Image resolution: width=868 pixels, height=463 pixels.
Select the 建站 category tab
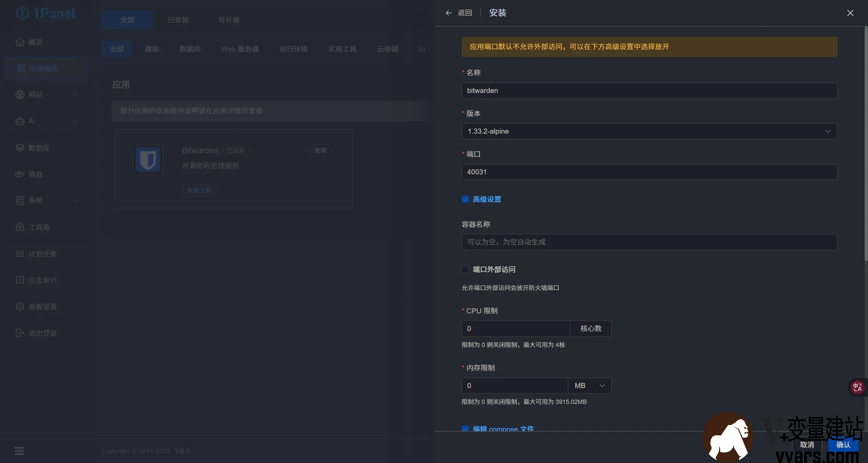pos(152,49)
